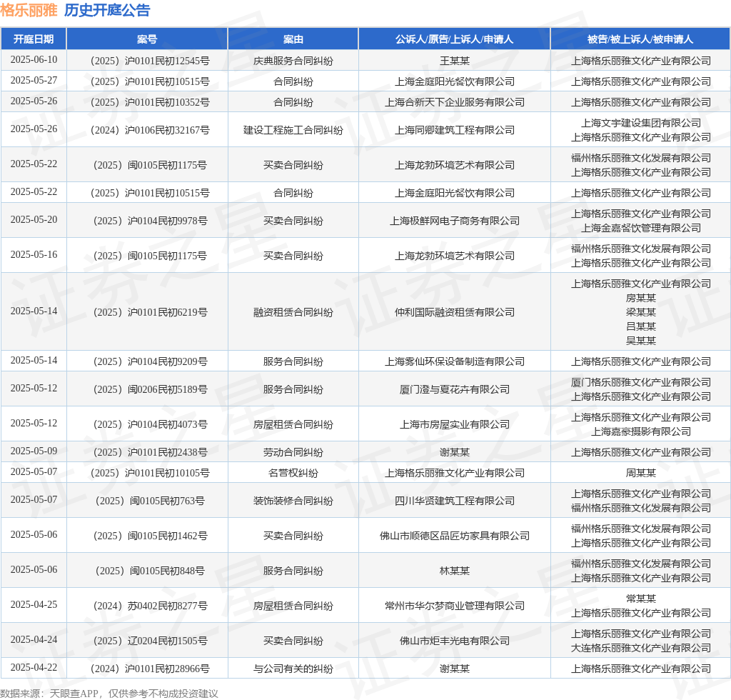Screen dimensions: 731x700
Task: Select the date 2025-05-27
Action: coord(34,80)
